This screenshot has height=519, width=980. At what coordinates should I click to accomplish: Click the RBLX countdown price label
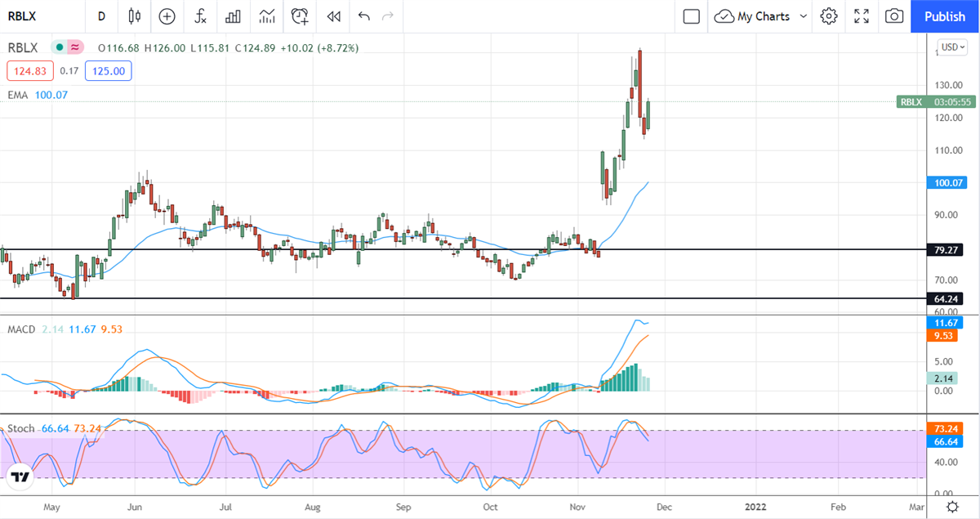(937, 101)
